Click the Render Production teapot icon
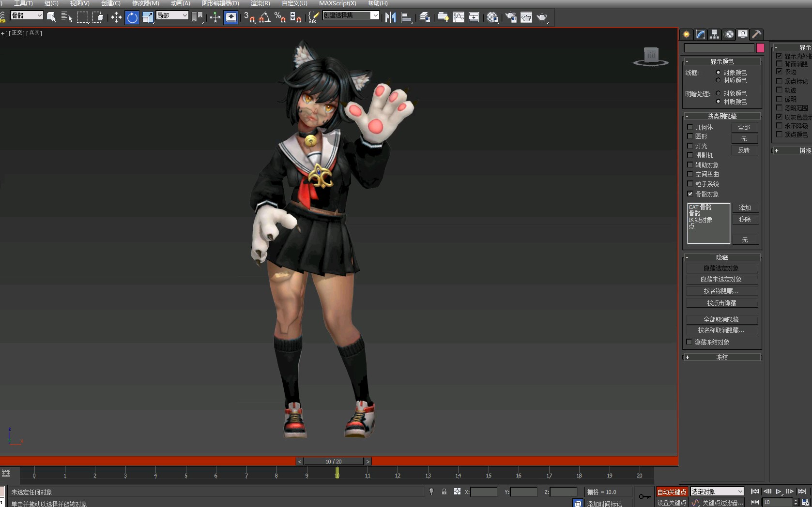The image size is (812, 507). tap(542, 17)
